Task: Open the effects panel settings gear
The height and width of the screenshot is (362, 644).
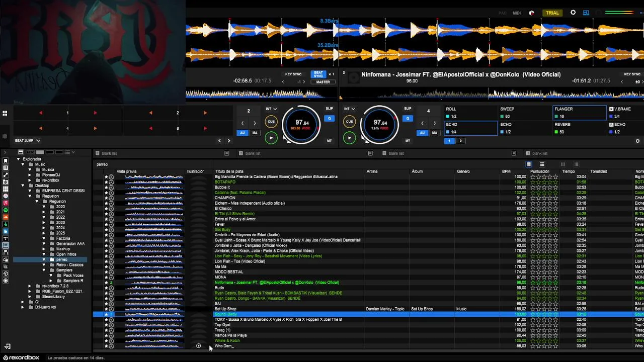Action: 638,141
